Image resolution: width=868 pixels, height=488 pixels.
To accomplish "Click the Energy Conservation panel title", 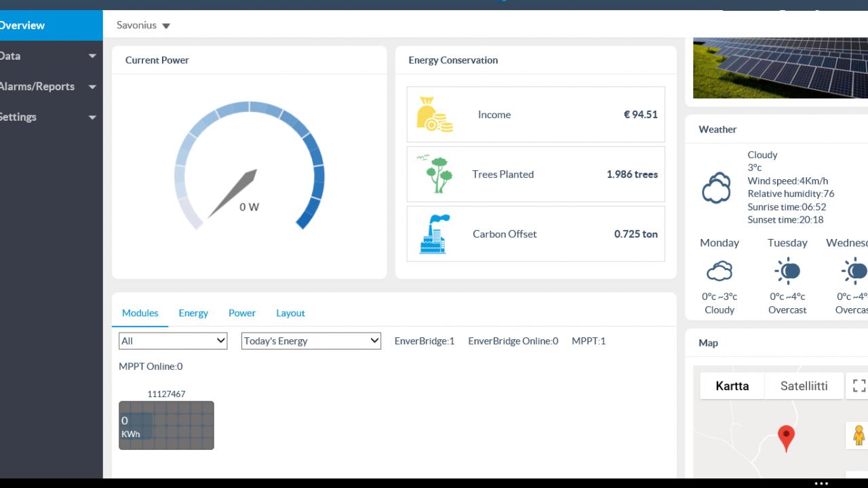I will [453, 60].
